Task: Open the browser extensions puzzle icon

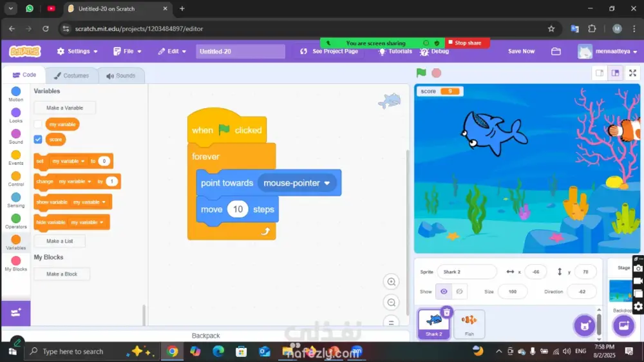Action: tap(592, 29)
